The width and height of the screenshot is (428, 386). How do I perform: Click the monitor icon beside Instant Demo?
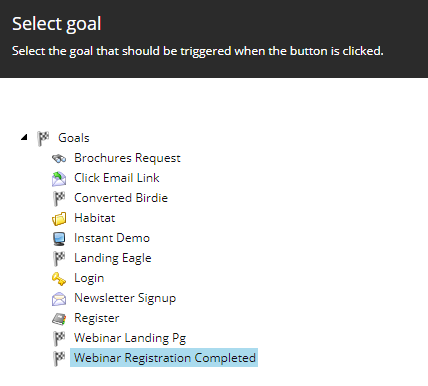click(59, 239)
